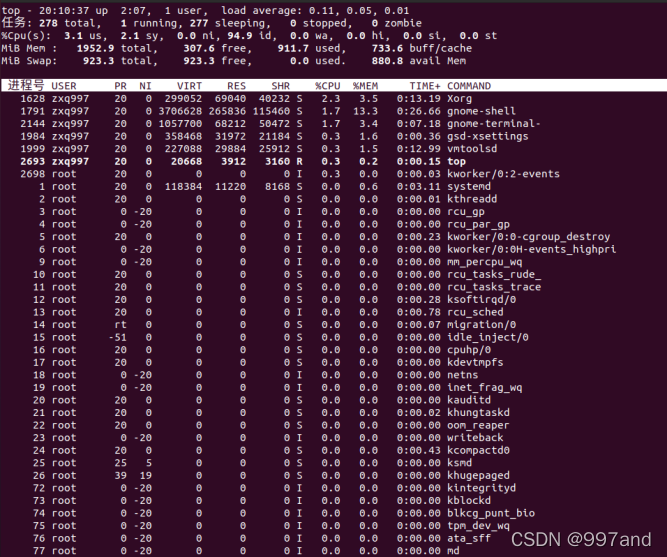The height and width of the screenshot is (557, 667).
Task: Click kcompactd0 process name
Action: pos(478,450)
